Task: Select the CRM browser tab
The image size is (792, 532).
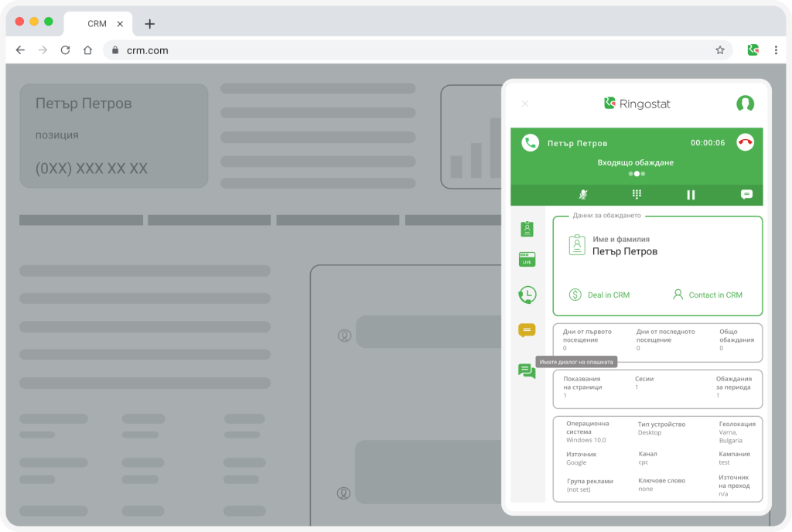Action: coord(97,24)
